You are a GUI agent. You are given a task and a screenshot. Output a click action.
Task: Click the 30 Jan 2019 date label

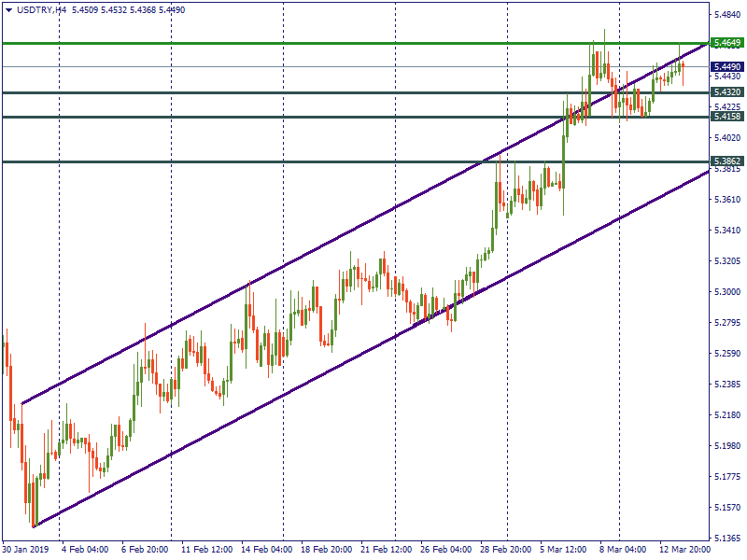(x=24, y=550)
